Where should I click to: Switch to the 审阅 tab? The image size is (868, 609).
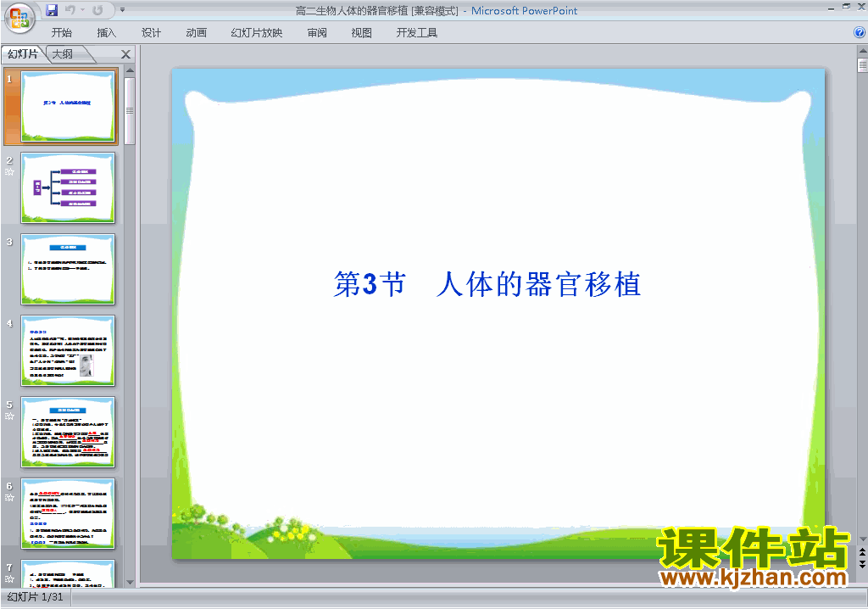click(x=317, y=33)
